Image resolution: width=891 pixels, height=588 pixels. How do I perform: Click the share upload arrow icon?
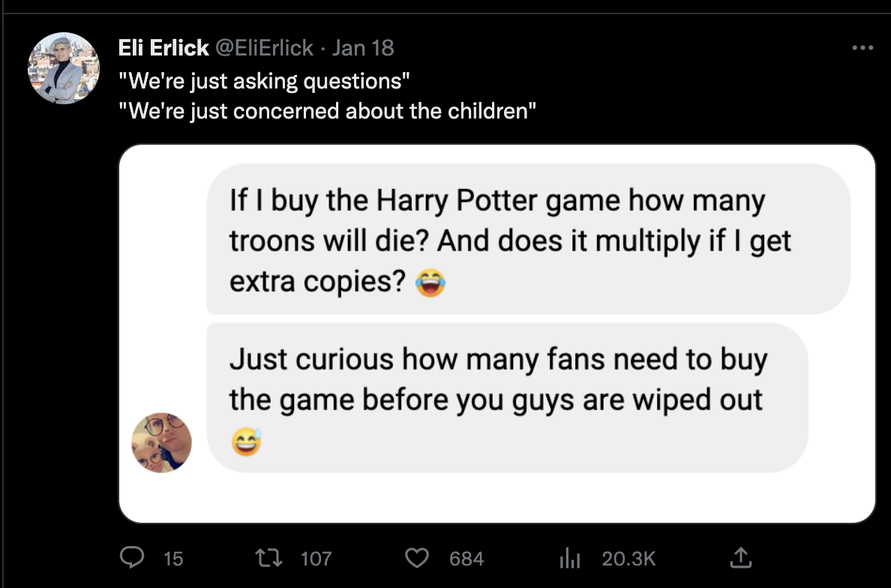(740, 557)
